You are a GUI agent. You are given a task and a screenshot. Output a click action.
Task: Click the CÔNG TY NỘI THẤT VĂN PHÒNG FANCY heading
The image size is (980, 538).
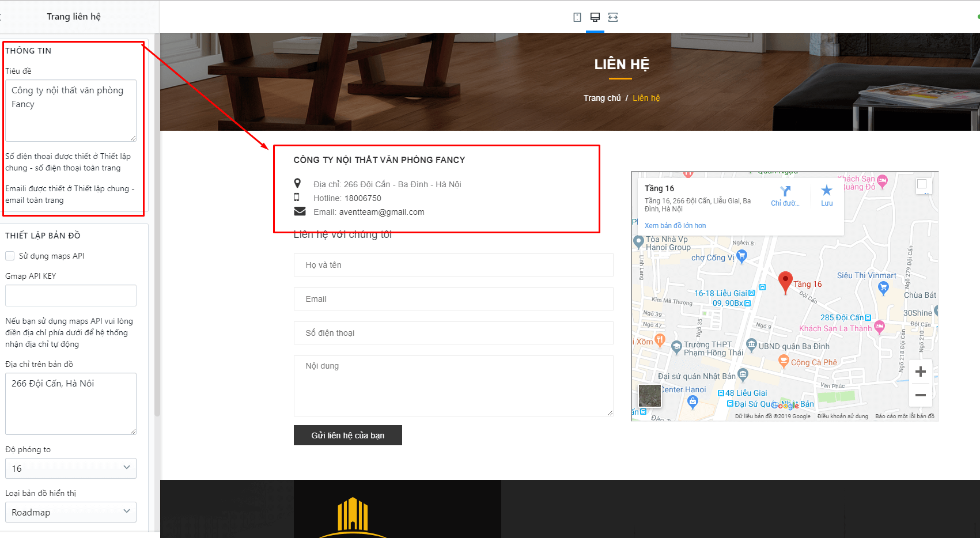[379, 160]
